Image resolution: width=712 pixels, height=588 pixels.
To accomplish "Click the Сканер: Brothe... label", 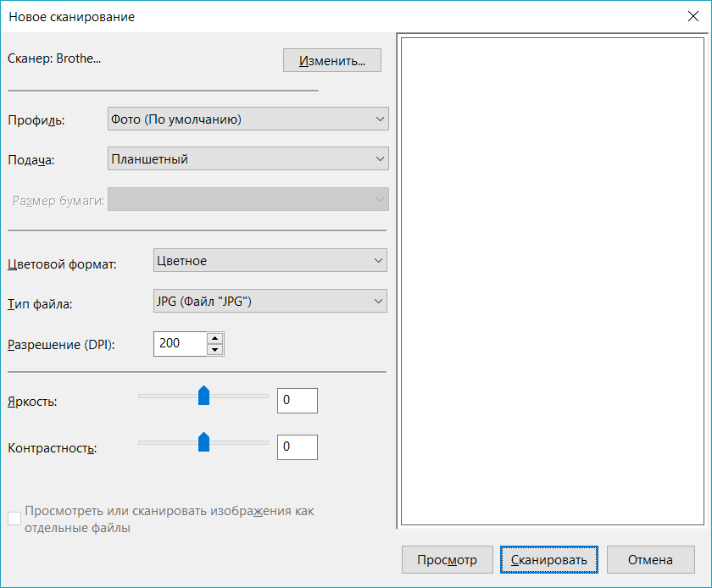I will (54, 58).
